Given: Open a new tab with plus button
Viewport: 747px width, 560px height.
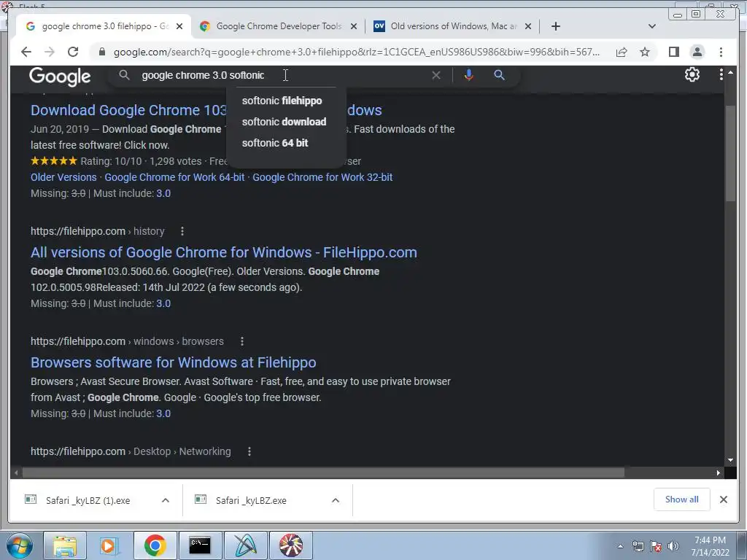Looking at the screenshot, I should coord(555,26).
